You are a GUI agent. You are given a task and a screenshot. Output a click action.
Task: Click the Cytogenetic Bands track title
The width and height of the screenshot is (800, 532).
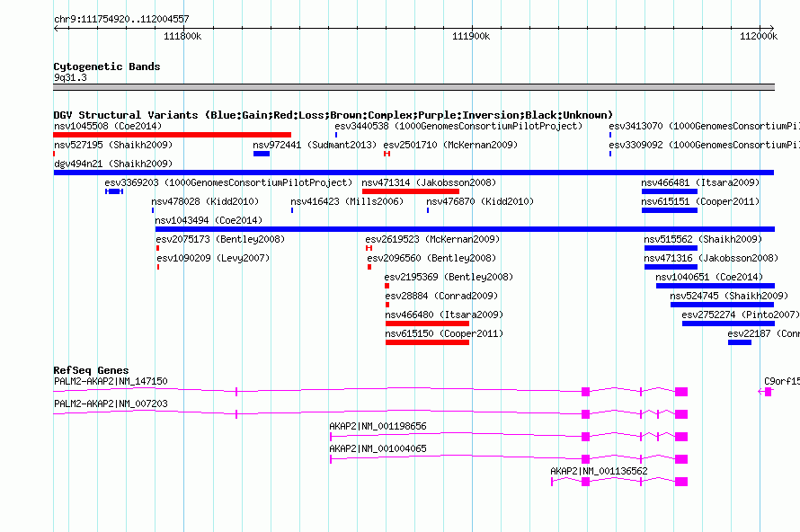[x=107, y=66]
